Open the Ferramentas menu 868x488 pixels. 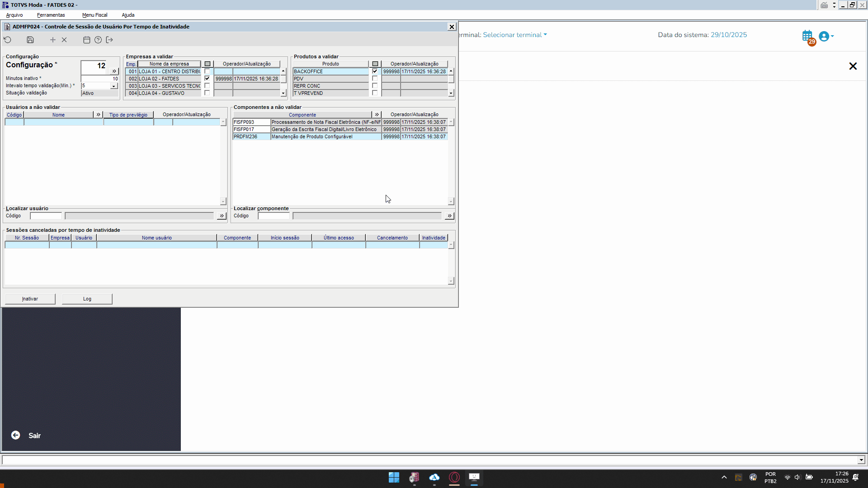51,15
